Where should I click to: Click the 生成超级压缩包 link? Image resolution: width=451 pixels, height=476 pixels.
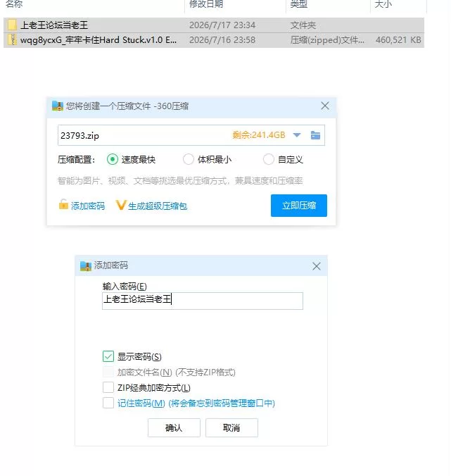(158, 206)
